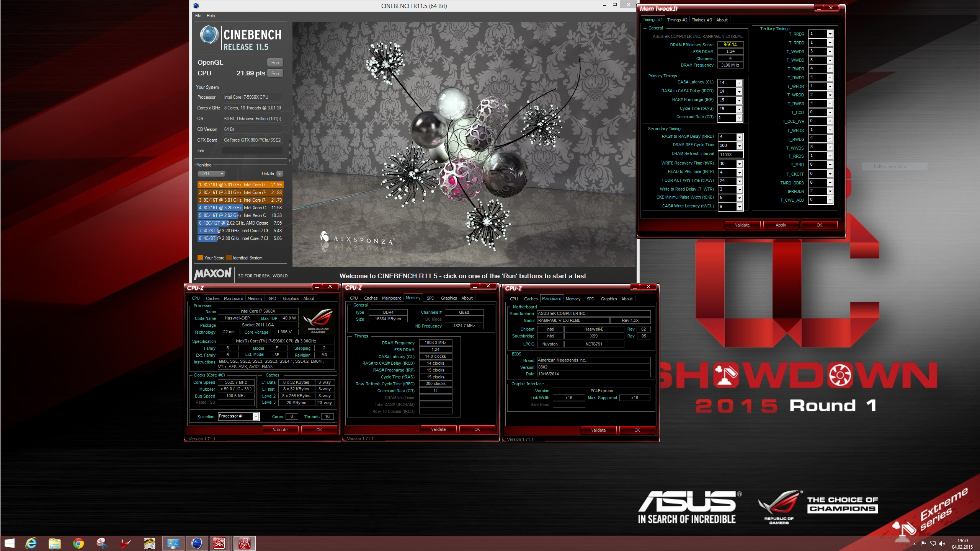This screenshot has height=551, width=980.
Task: Open the Snipping Tool taskbar icon
Action: click(102, 543)
